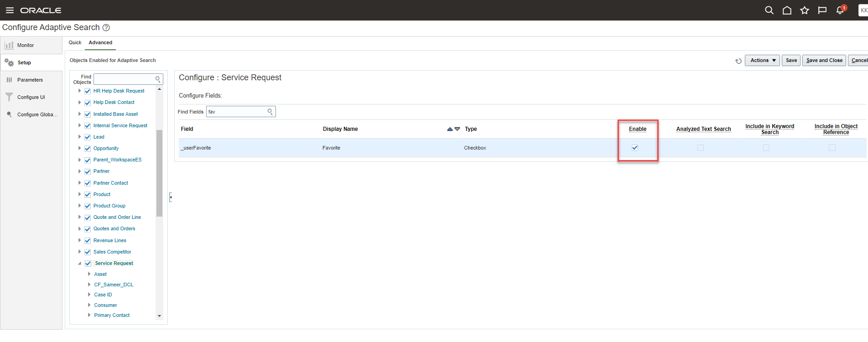Image resolution: width=868 pixels, height=342 pixels.
Task: Collapse the Service Request node
Action: pos(79,263)
